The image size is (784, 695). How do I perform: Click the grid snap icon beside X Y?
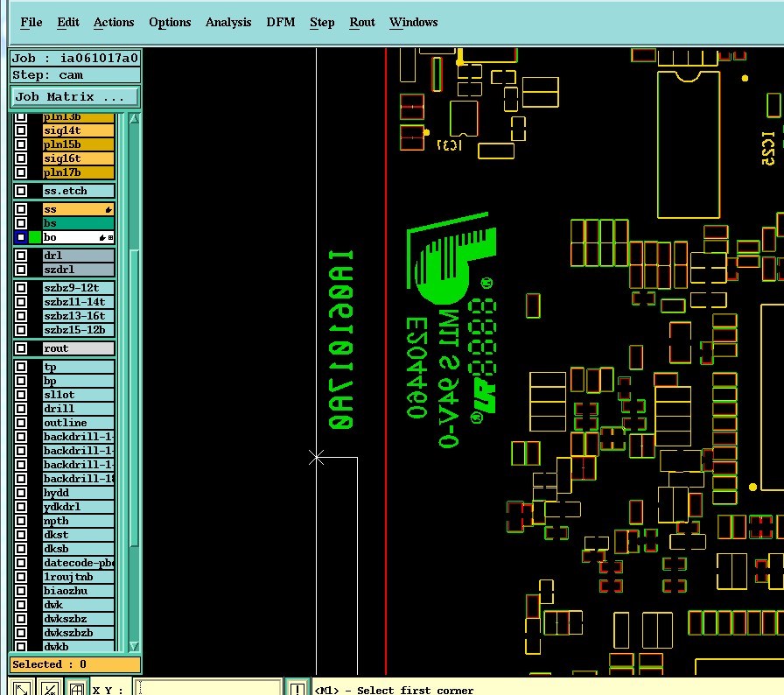76,689
